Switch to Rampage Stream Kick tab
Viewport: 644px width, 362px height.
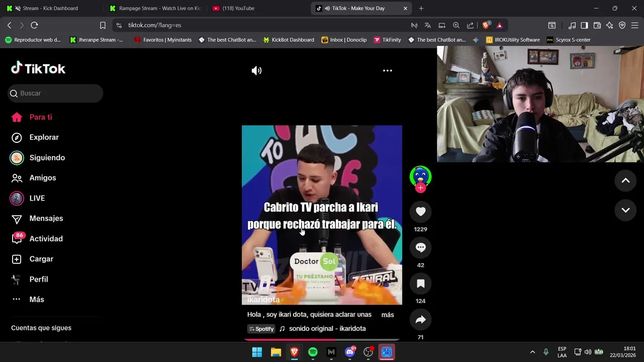click(x=155, y=8)
